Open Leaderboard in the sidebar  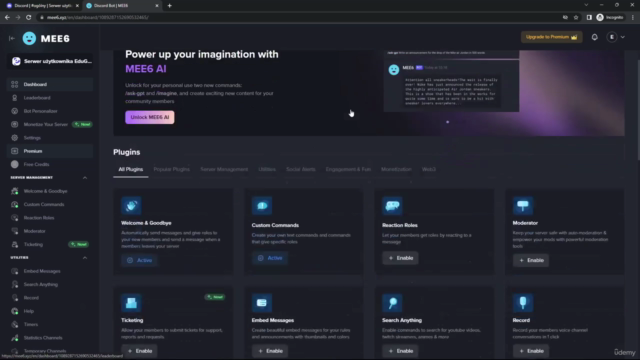50,98
